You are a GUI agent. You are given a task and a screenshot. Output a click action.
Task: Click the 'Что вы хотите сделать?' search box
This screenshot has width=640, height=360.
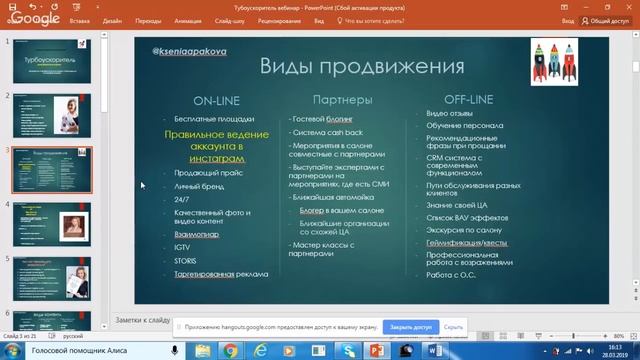(371, 21)
